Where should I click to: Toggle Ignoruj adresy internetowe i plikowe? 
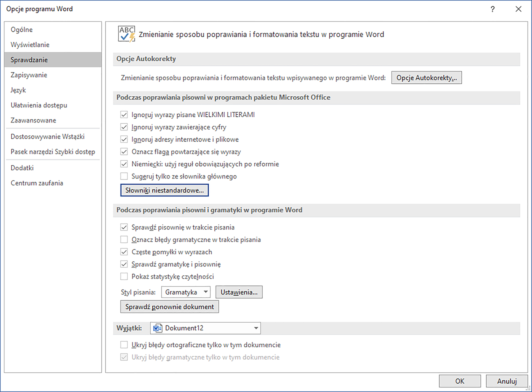coord(124,139)
